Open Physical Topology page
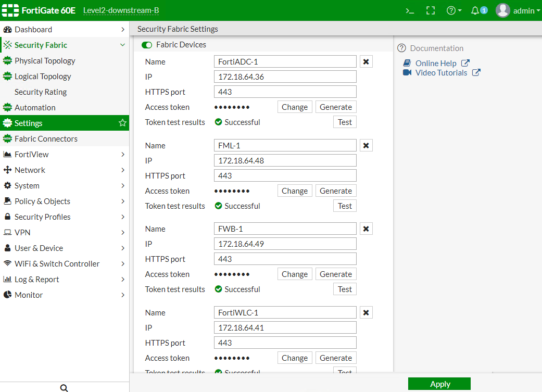This screenshot has width=542, height=392. 45,61
